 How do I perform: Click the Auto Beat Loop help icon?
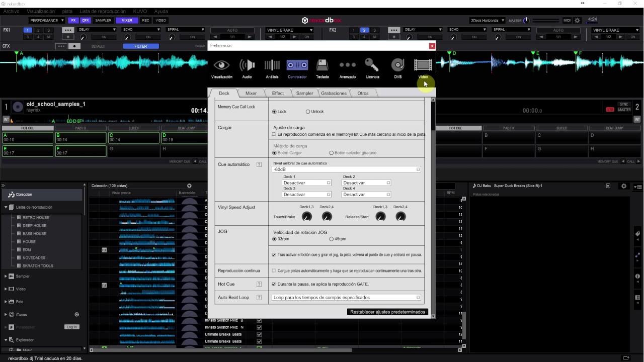(259, 298)
